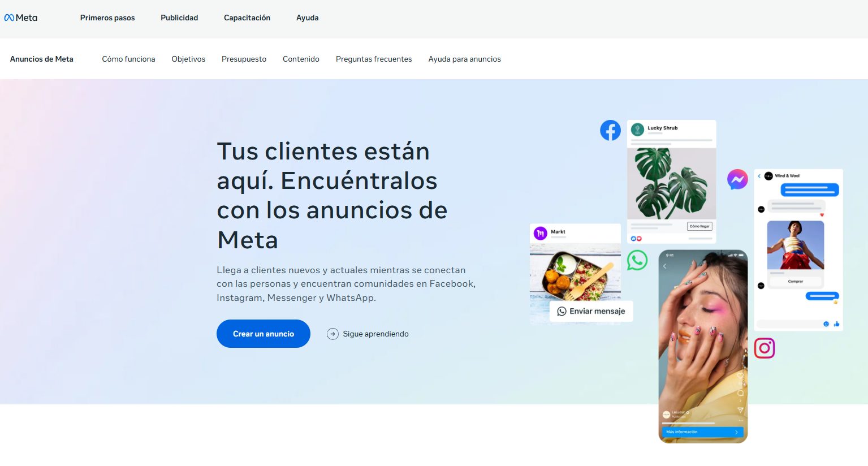Click the emoji icon in the Messenger message bar
Viewport: 868px width, 466px height.
pos(826,323)
